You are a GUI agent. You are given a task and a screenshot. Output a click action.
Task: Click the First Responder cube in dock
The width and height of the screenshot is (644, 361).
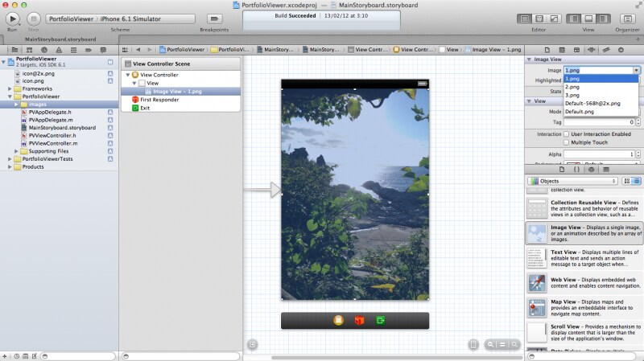tap(359, 320)
